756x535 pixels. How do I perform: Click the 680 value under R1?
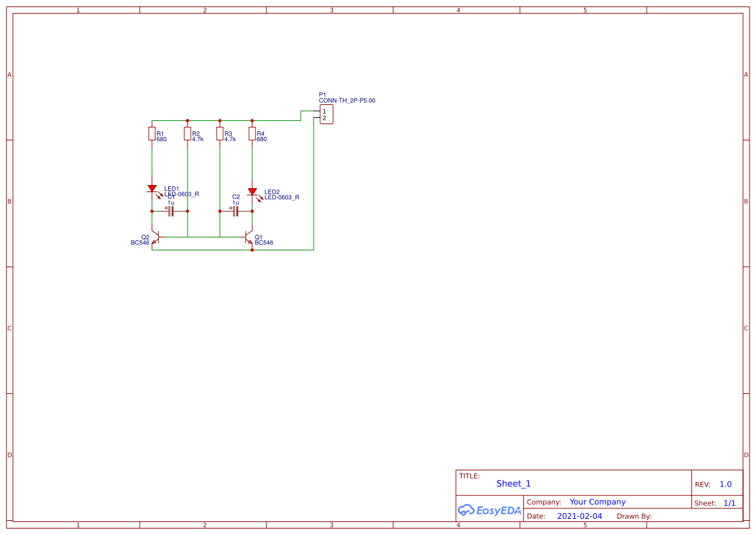(162, 140)
